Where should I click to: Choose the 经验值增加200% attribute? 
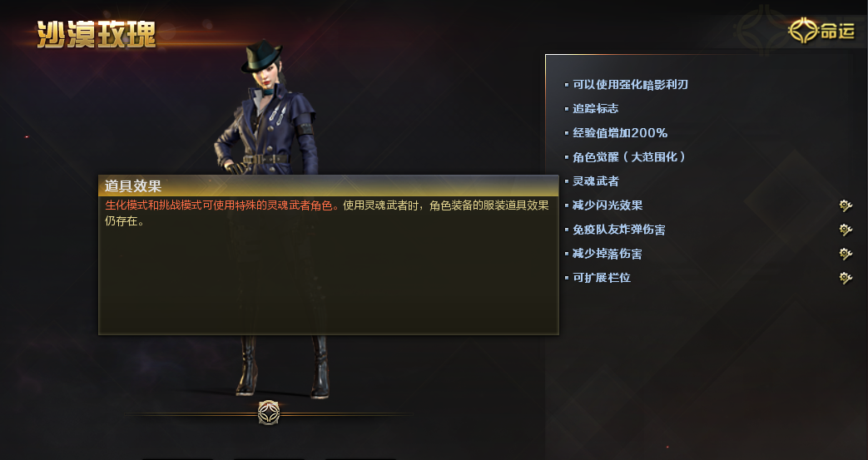pos(620,133)
